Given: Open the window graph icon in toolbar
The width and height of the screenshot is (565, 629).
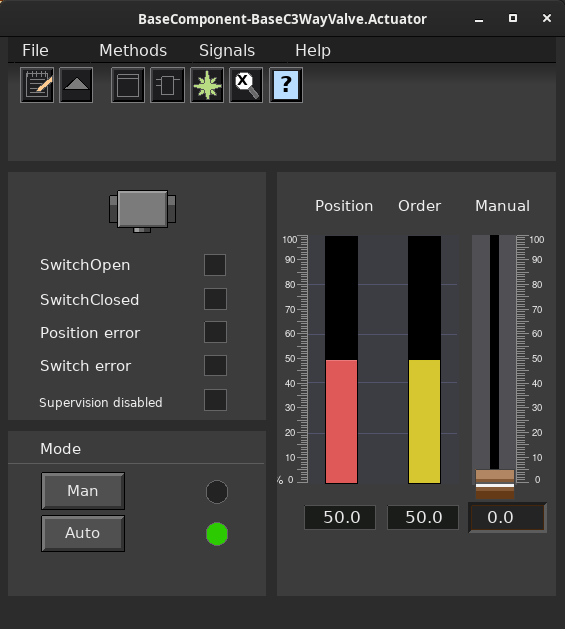Looking at the screenshot, I should click(128, 85).
